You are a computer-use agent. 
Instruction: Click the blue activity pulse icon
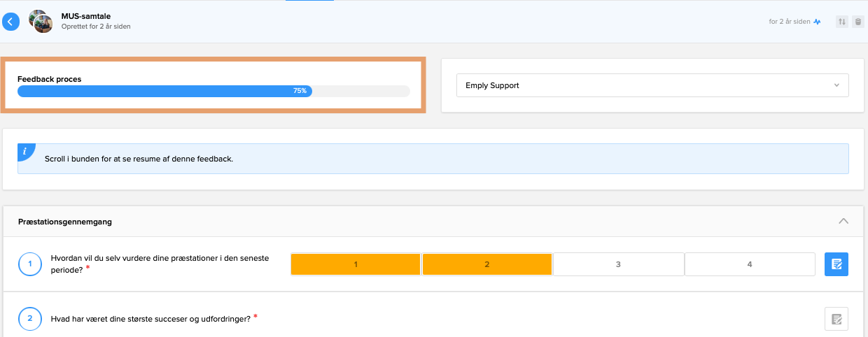[817, 22]
